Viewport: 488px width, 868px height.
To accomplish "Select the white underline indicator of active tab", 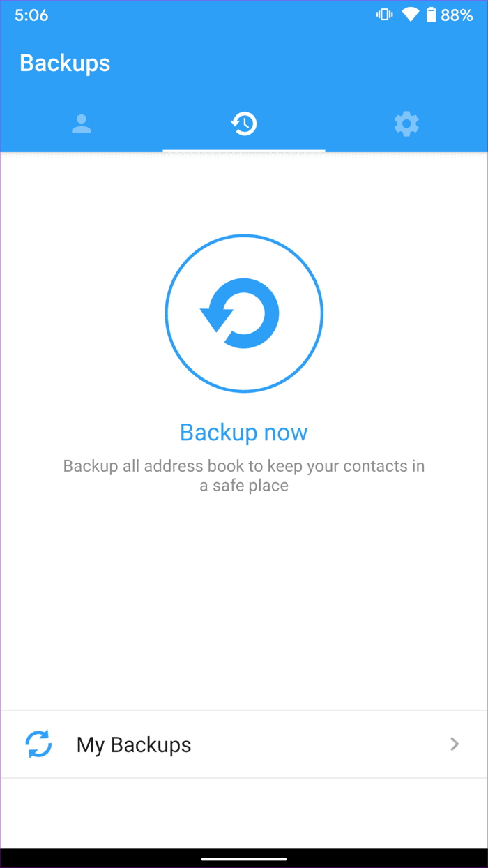I will [244, 150].
